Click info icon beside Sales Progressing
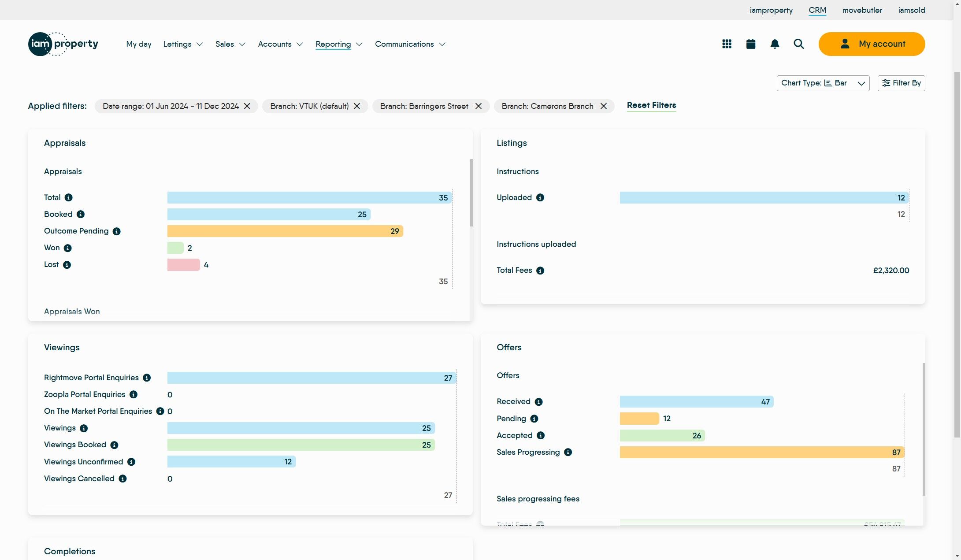This screenshot has width=961, height=560. tap(568, 452)
